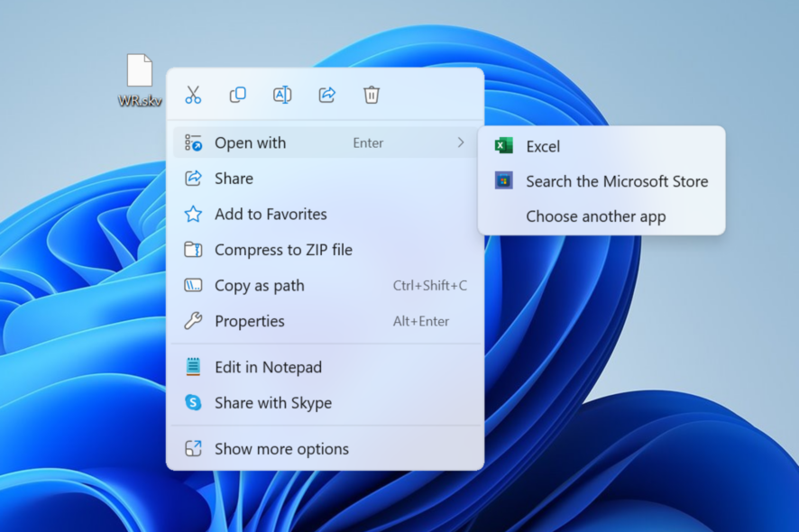The height and width of the screenshot is (532, 799).
Task: Click the Rename icon
Action: coord(282,95)
